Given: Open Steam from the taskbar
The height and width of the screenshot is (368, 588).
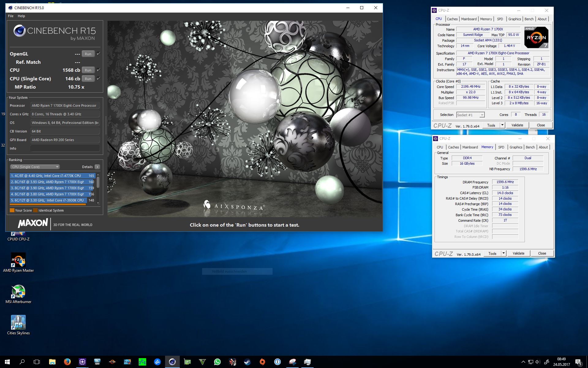Looking at the screenshot, I should click(247, 362).
